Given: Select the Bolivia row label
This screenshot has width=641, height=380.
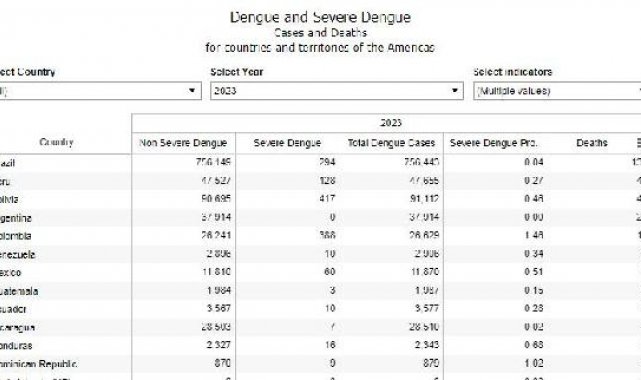Looking at the screenshot, I should [9, 199].
